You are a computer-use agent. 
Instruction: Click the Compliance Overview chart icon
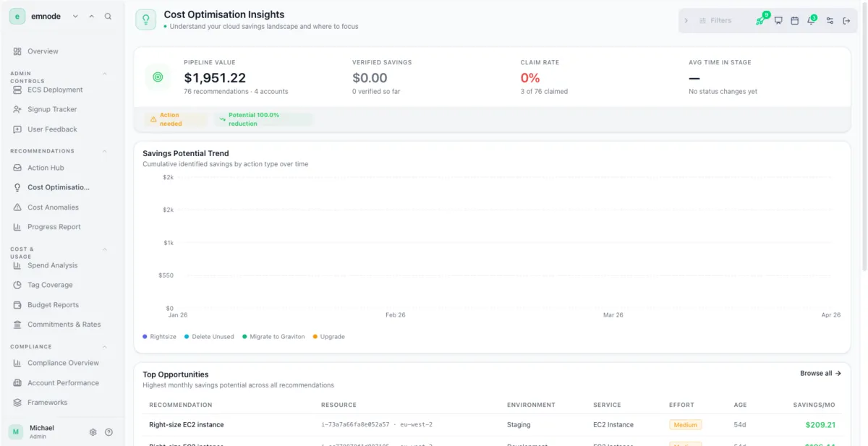[x=17, y=363]
